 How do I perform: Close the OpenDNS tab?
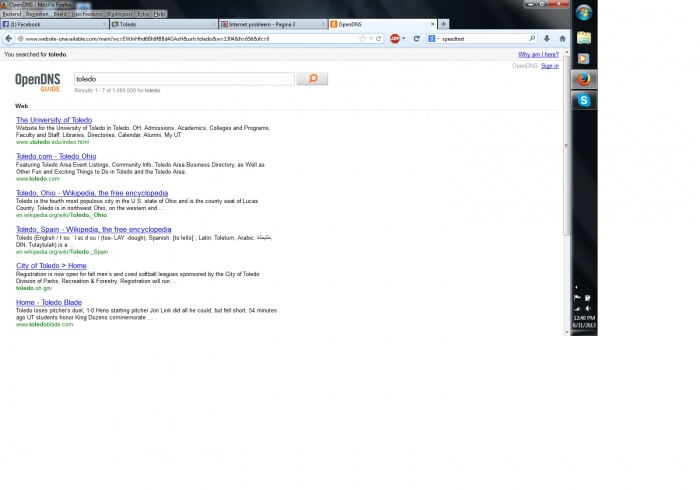pos(432,24)
